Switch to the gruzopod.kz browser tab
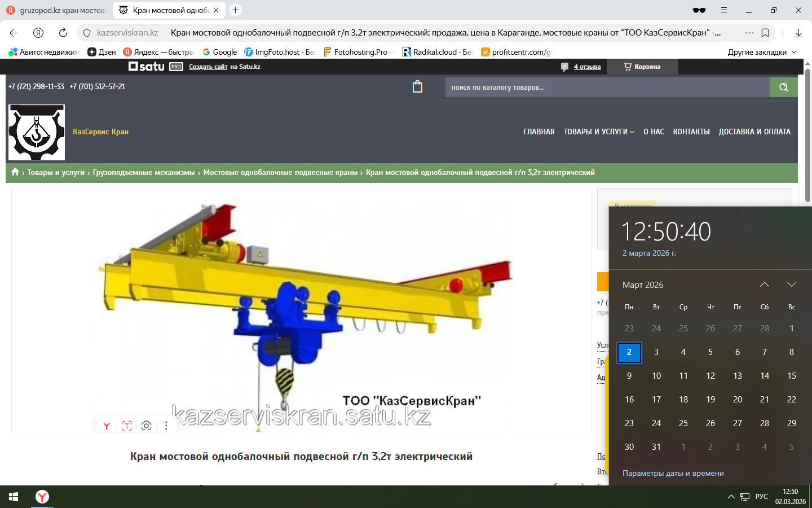This screenshot has height=508, width=812. click(x=56, y=10)
